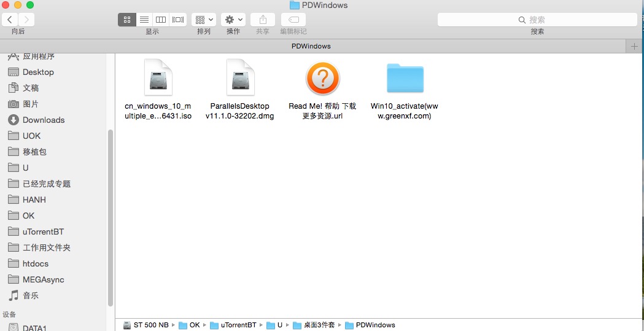Click the name Win10_activate(www.greenxf.com)
This screenshot has height=331, width=644.
coord(405,111)
